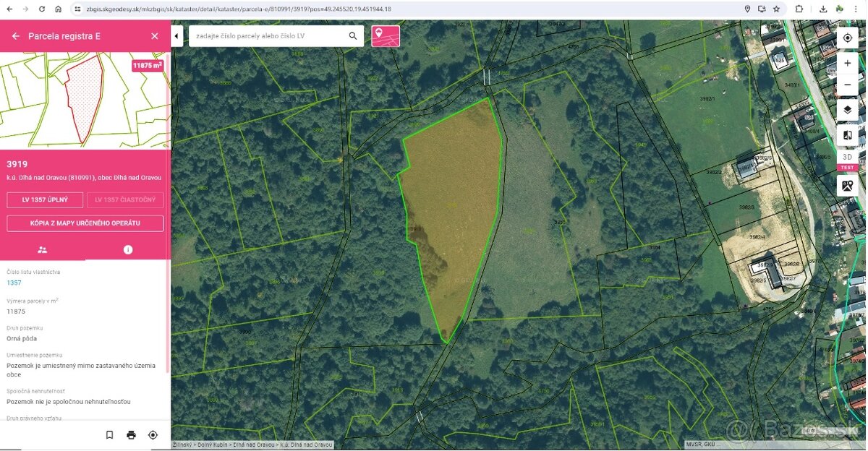Bookmark this parcel
The image size is (868, 451).
110,435
